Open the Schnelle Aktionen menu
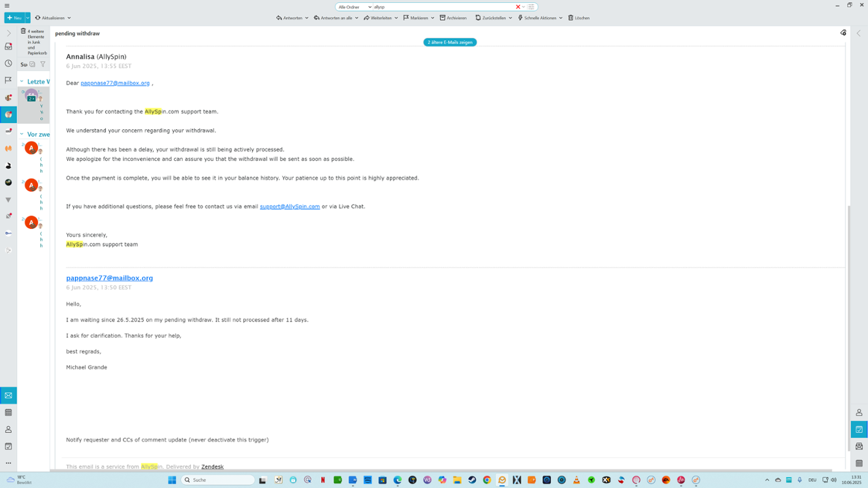Image resolution: width=868 pixels, height=488 pixels. click(540, 18)
